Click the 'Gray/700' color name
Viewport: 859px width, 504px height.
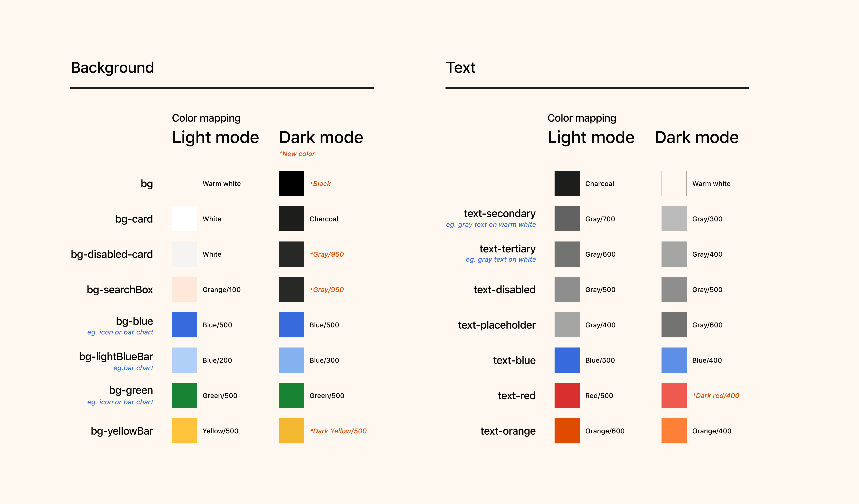pos(600,219)
